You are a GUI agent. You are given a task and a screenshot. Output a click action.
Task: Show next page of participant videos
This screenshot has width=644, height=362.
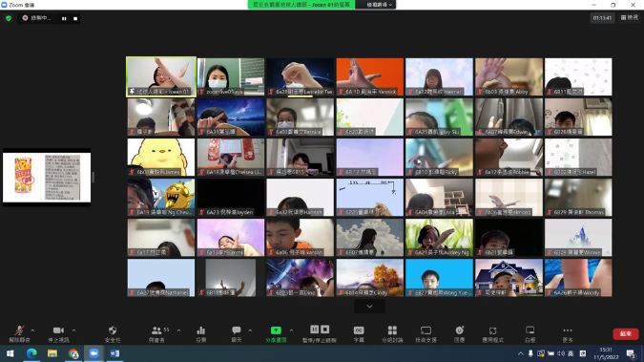point(369,306)
